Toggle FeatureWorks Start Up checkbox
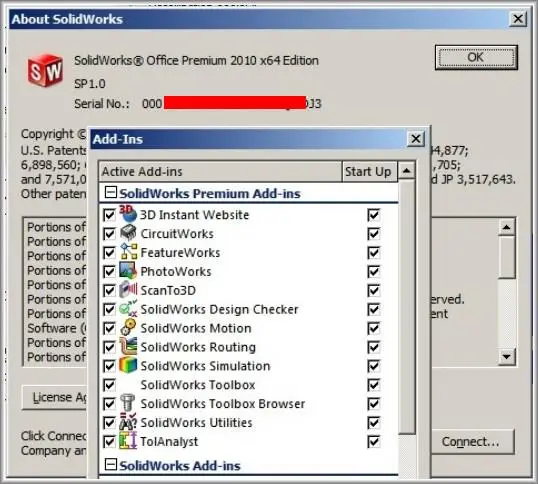 point(374,253)
